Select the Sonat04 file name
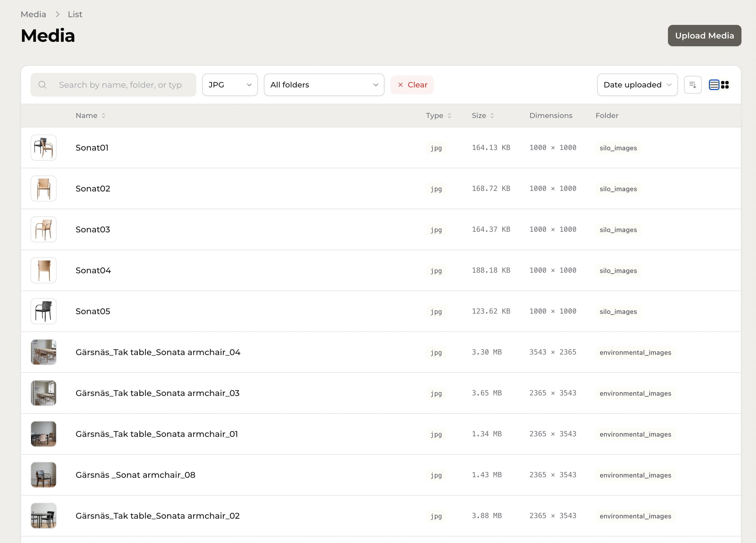Viewport: 756px width, 543px height. pyautogui.click(x=93, y=270)
